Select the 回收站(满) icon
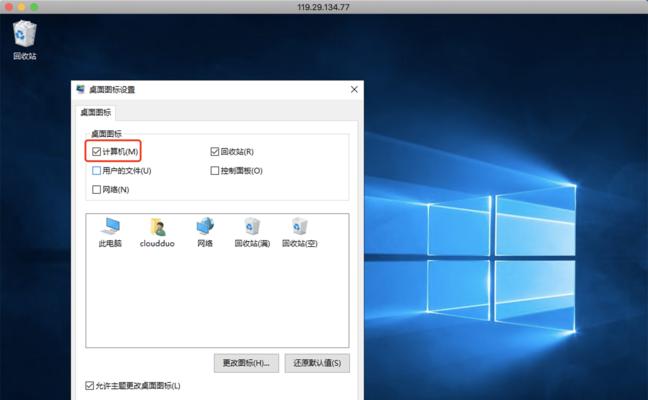 [x=252, y=232]
